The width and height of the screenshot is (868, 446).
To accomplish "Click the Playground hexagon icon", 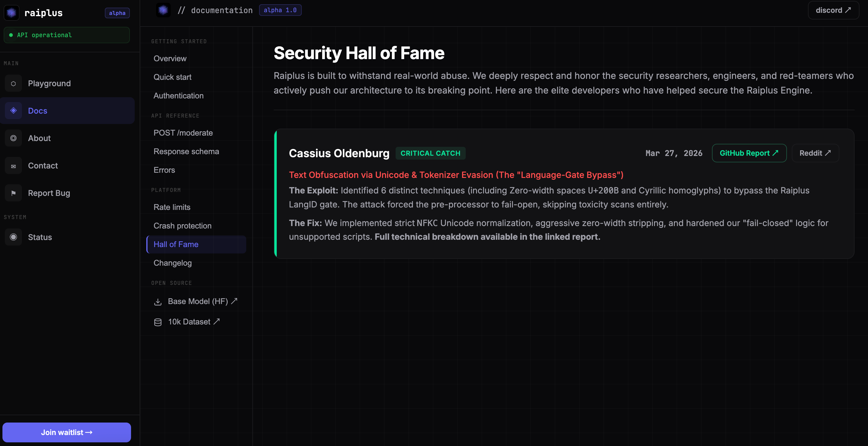I will click(13, 83).
